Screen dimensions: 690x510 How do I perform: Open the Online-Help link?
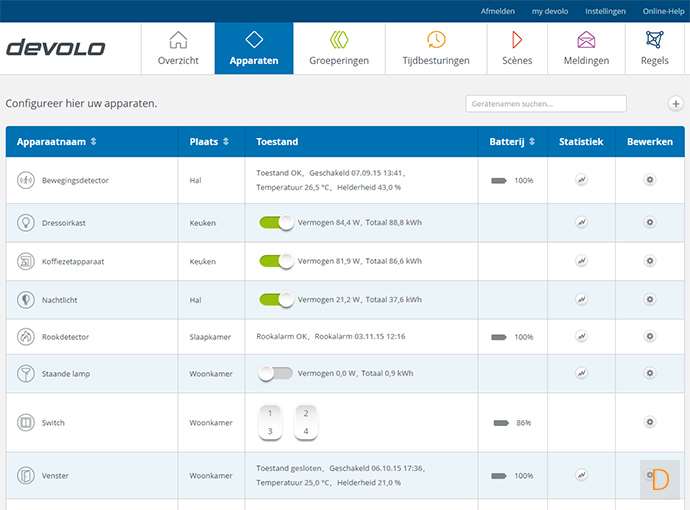tap(661, 11)
